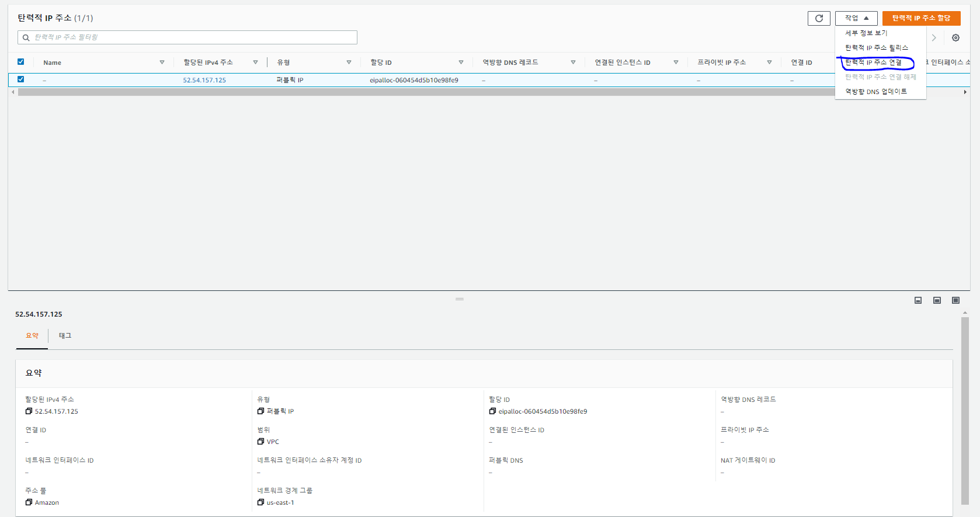
Task: Grab the split panel resize handle
Action: tap(460, 299)
